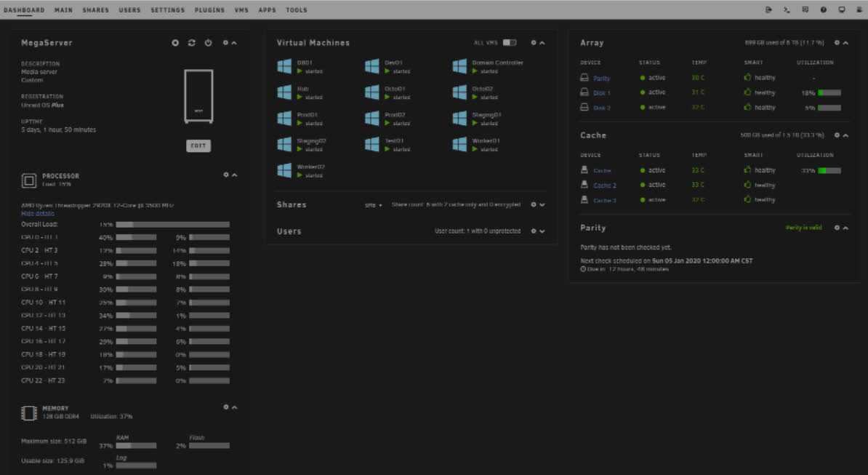Screen dimensions: 868x475
Task: Click the stop array icon beside MegaServer
Action: [175, 43]
